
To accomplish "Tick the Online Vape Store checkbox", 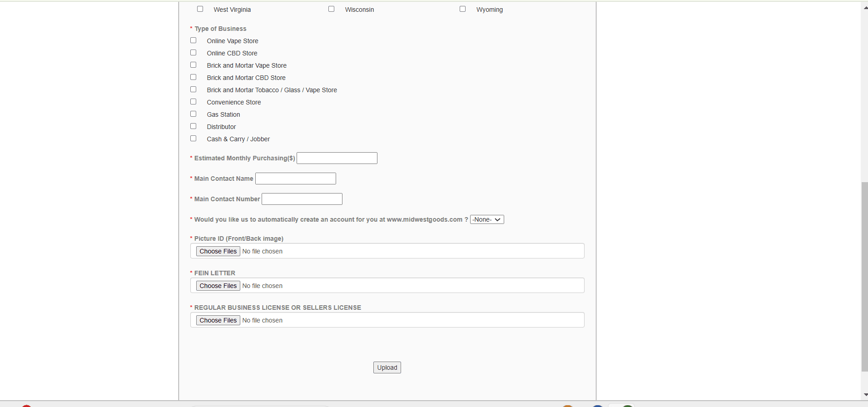I will coord(193,40).
